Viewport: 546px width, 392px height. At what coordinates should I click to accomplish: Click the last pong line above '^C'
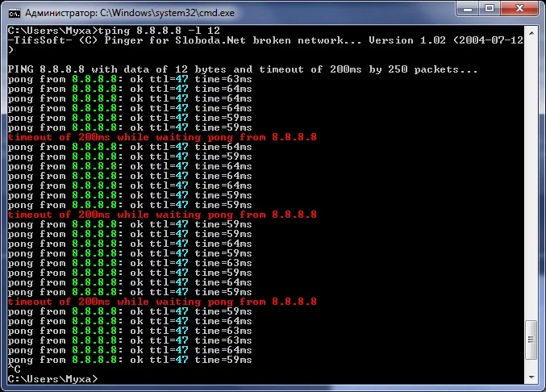[x=130, y=360]
